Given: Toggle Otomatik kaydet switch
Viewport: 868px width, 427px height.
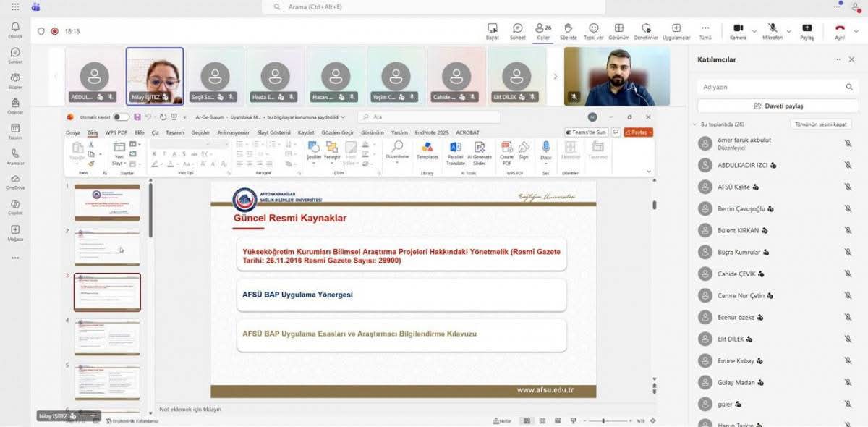Looking at the screenshot, I should (x=121, y=117).
